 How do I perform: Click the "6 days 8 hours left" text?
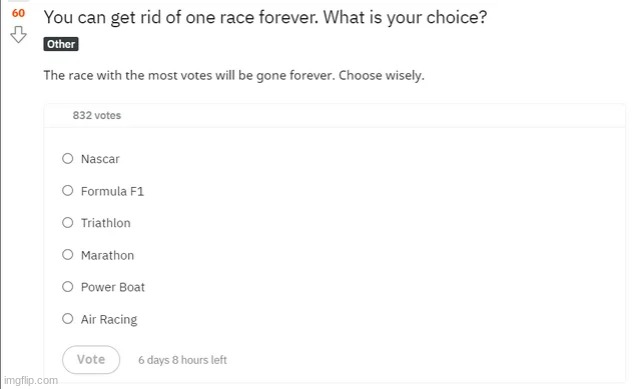point(182,360)
